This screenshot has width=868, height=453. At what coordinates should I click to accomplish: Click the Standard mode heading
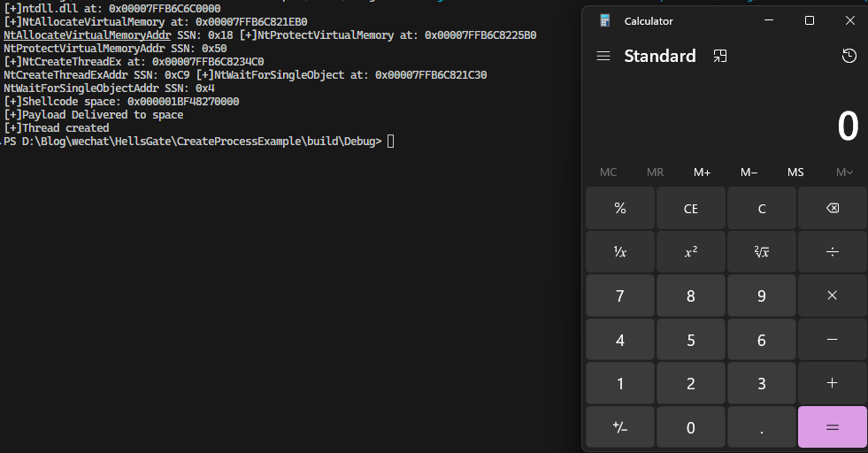[x=660, y=56]
